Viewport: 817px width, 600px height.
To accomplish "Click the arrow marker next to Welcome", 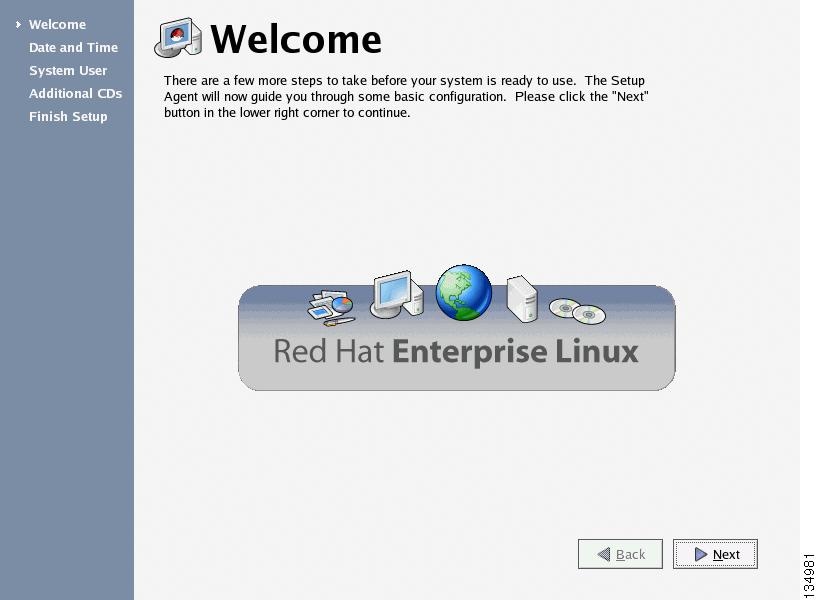I will 18,24.
